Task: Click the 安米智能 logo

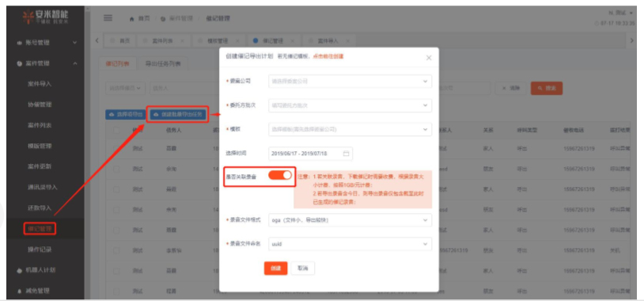Action: tap(45, 17)
